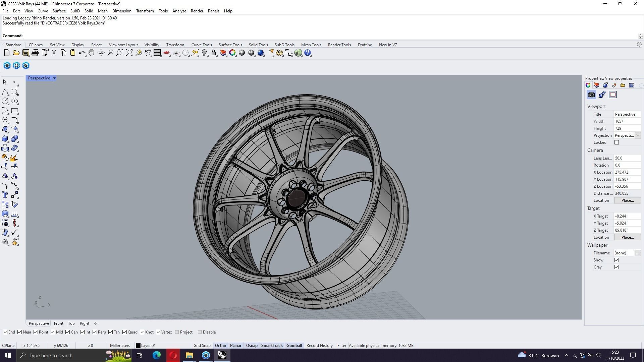Click the Lens Length input field
Screen dimensions: 644x362
pyautogui.click(x=627, y=158)
